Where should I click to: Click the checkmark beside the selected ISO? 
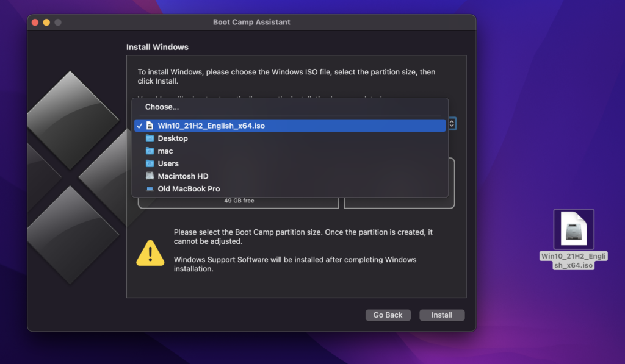[140, 126]
